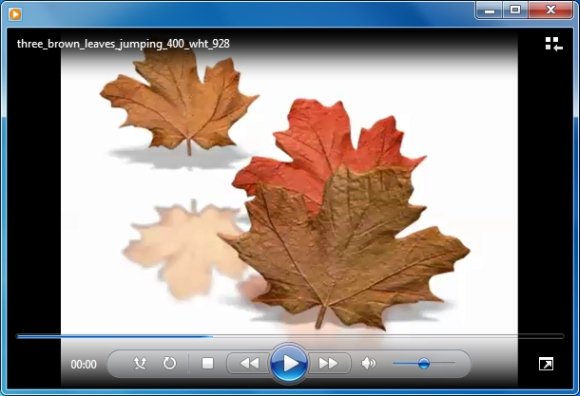Turn repeat on
This screenshot has height=396, width=580.
(170, 363)
